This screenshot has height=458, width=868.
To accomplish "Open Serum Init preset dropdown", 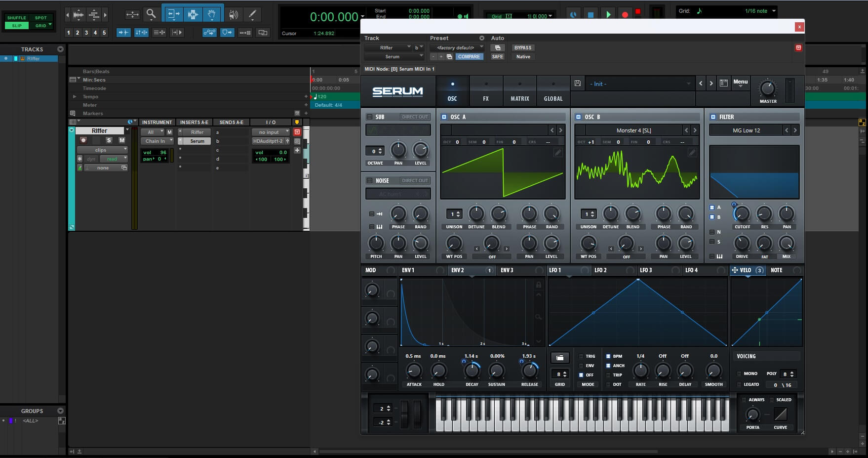I will click(639, 84).
